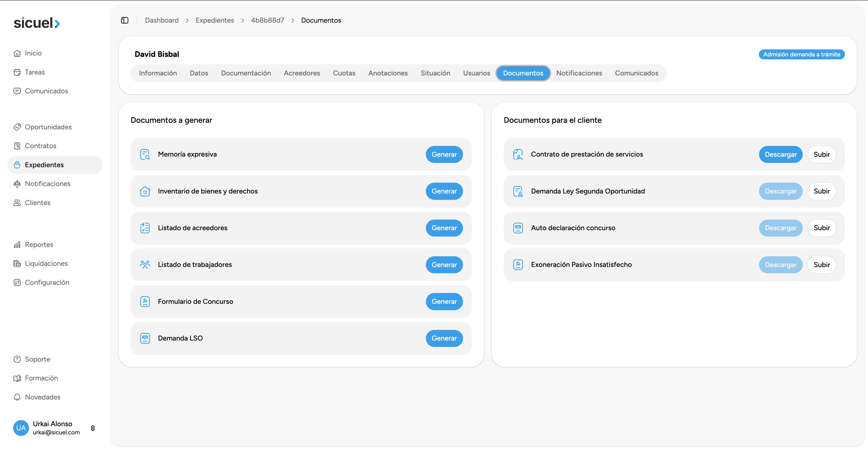Open the Notificaciones tab in expediente
This screenshot has width=868, height=450.
[579, 73]
